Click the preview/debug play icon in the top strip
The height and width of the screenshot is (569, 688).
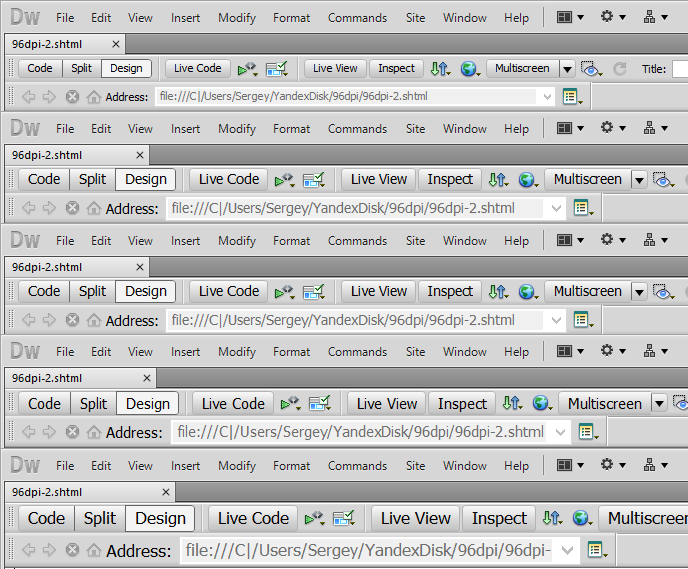pyautogui.click(x=247, y=68)
